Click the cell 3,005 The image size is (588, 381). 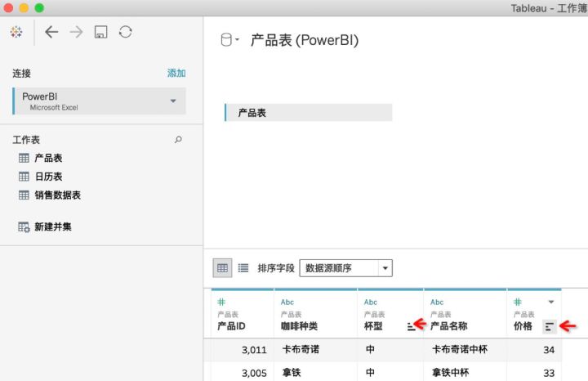pos(254,373)
